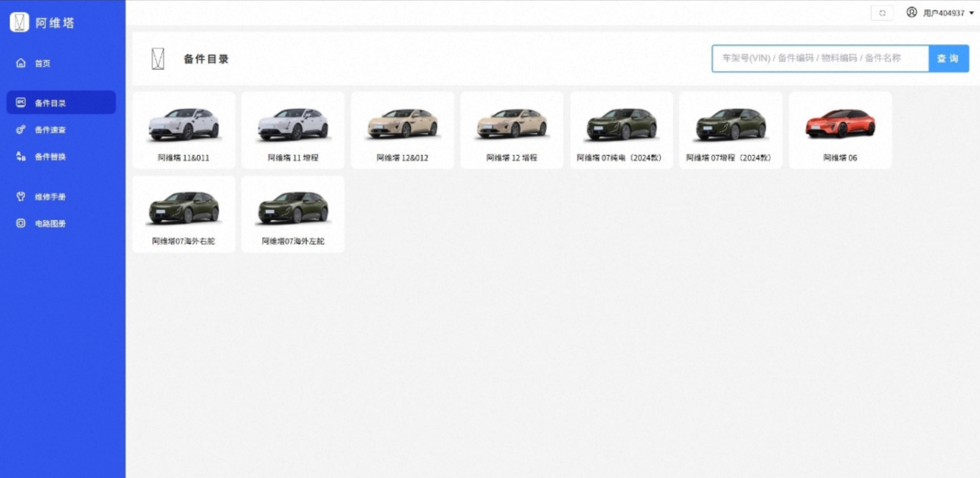Open the 维修手册 icon in sidebar
Screen dimensions: 980x478
[x=21, y=196]
